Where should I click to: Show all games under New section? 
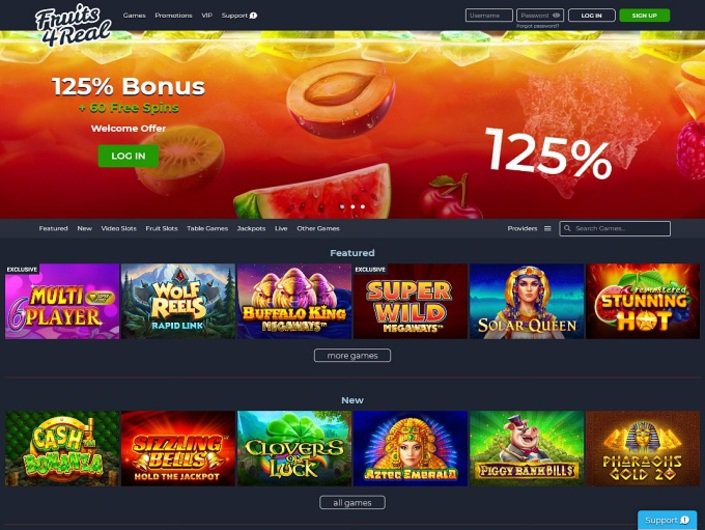tap(352, 503)
